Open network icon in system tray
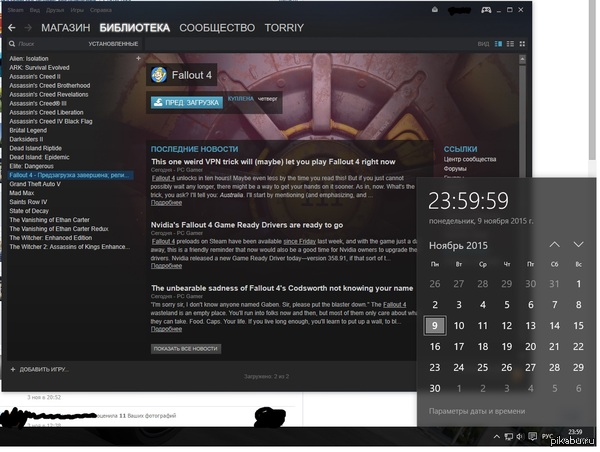 point(509,437)
